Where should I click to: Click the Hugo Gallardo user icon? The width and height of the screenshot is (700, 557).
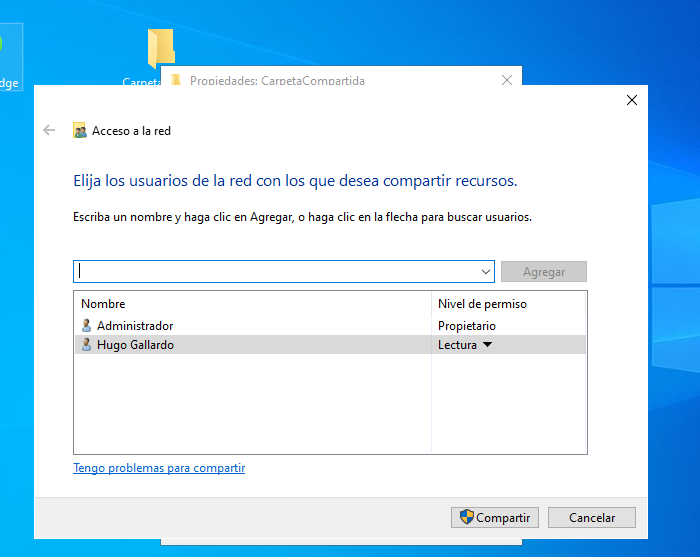86,345
